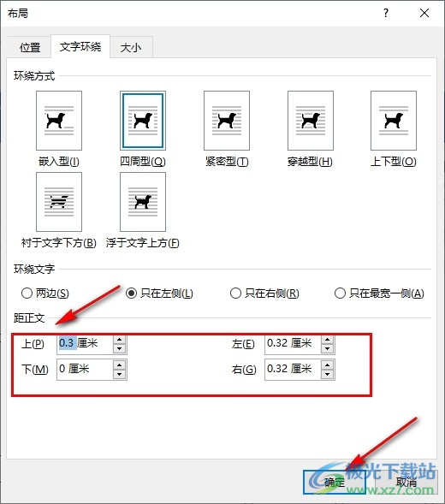
Task: Switch to the 位置 tab
Action: (30, 48)
